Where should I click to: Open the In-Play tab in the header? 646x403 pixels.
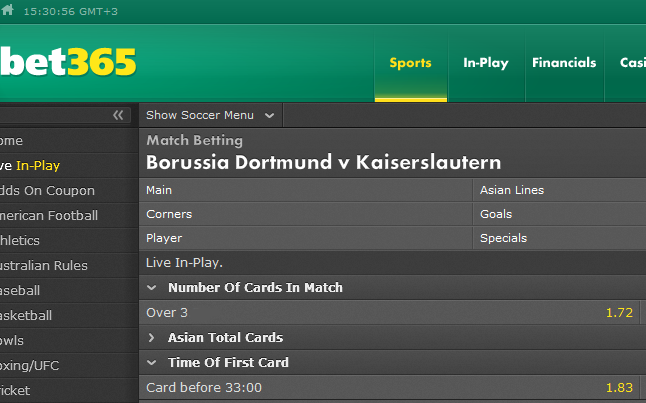pyautogui.click(x=486, y=63)
